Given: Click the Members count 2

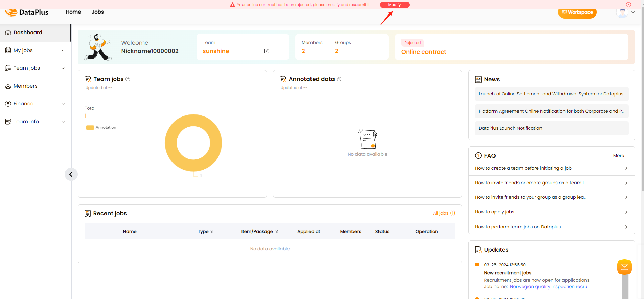Looking at the screenshot, I should click(303, 51).
